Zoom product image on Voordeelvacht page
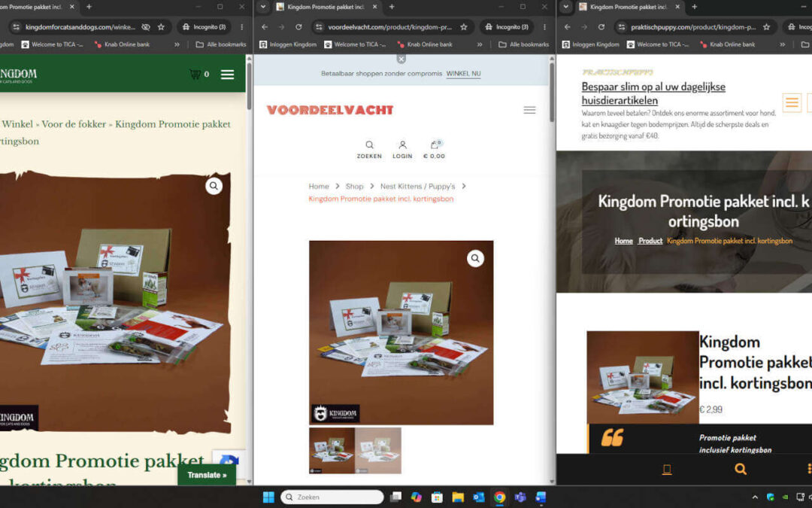 (x=475, y=258)
